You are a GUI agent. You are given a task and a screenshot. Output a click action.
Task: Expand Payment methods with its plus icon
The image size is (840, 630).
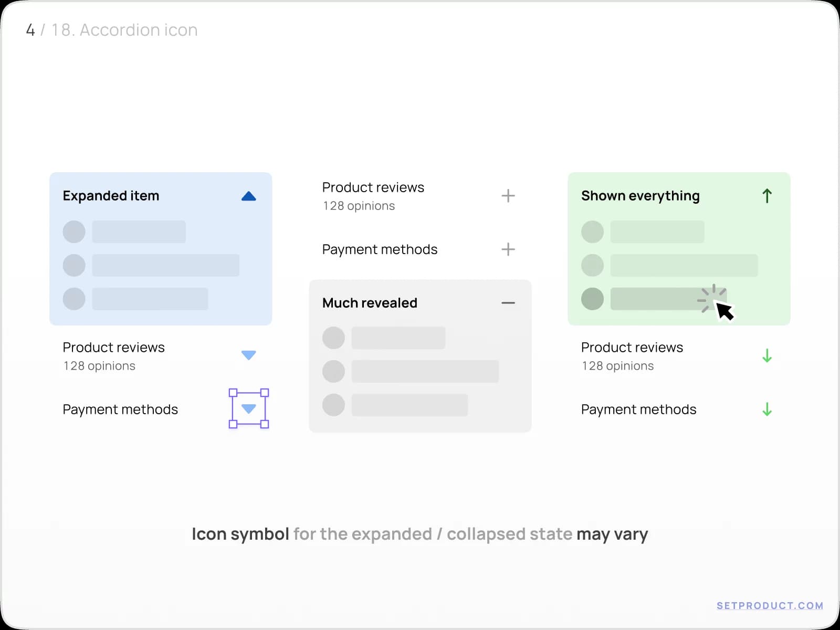(508, 249)
